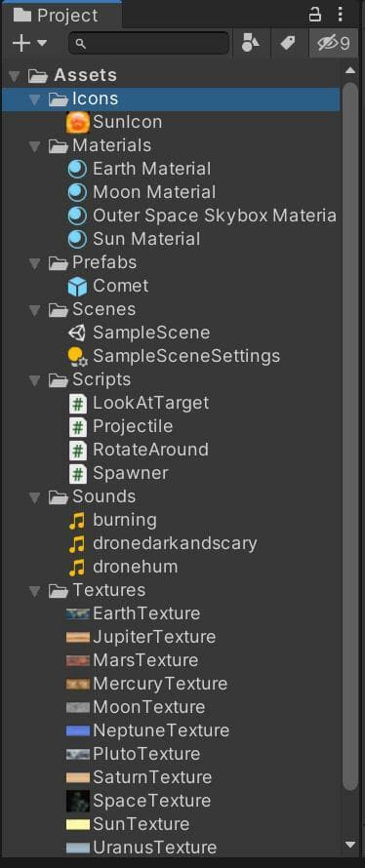This screenshot has width=365, height=868.
Task: Toggle hidden packages visibility eye icon
Action: click(334, 43)
